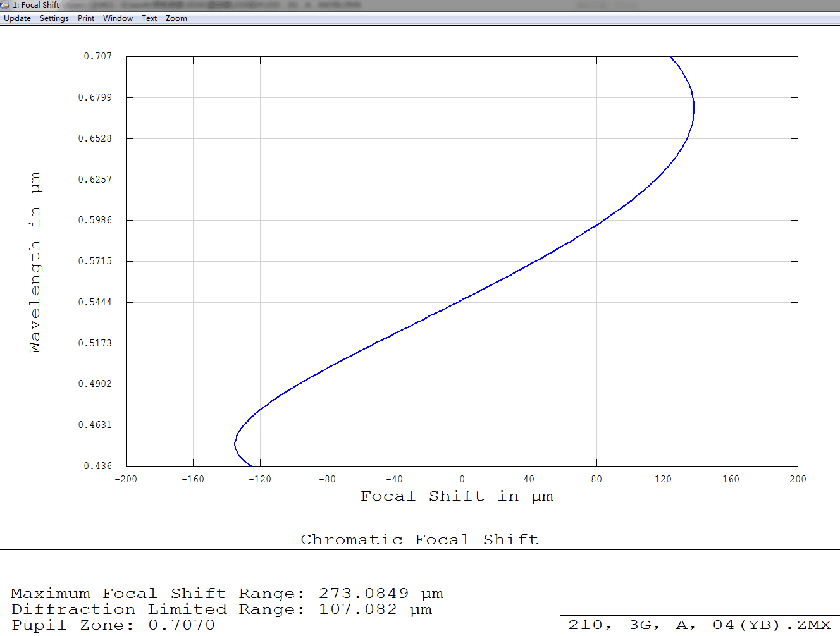Open the Window menu

118,18
